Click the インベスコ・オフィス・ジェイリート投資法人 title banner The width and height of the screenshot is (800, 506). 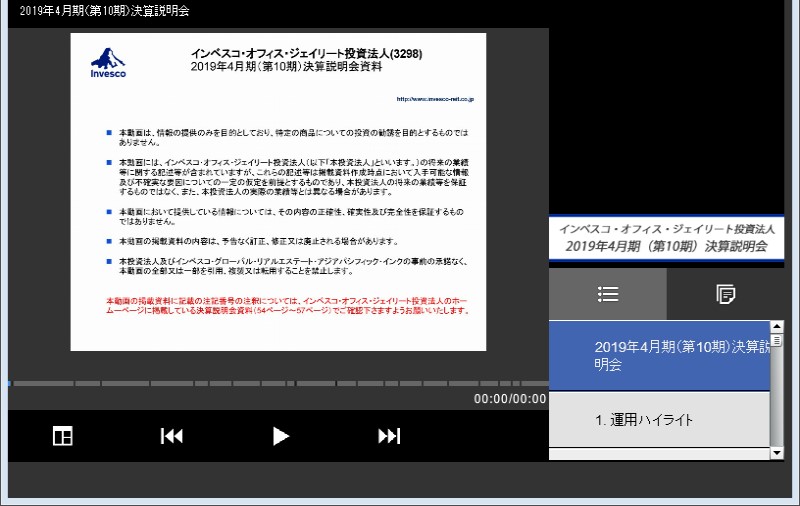[666, 238]
